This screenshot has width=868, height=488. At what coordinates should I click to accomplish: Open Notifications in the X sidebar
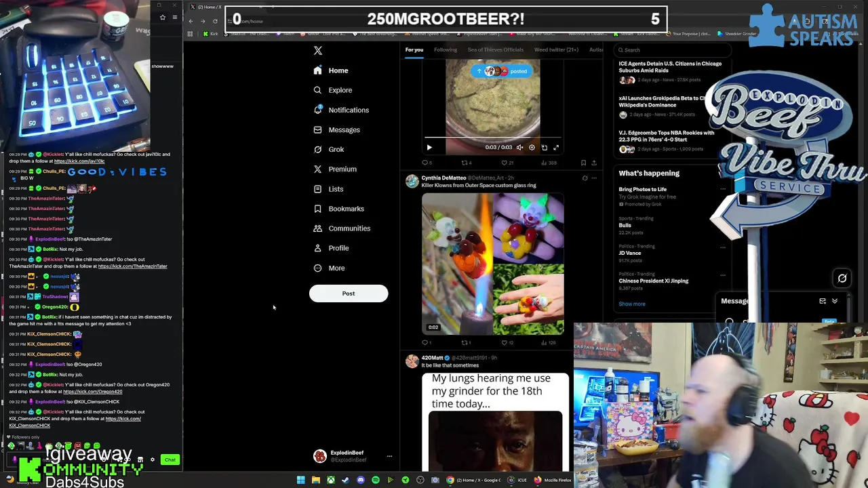[x=341, y=110]
